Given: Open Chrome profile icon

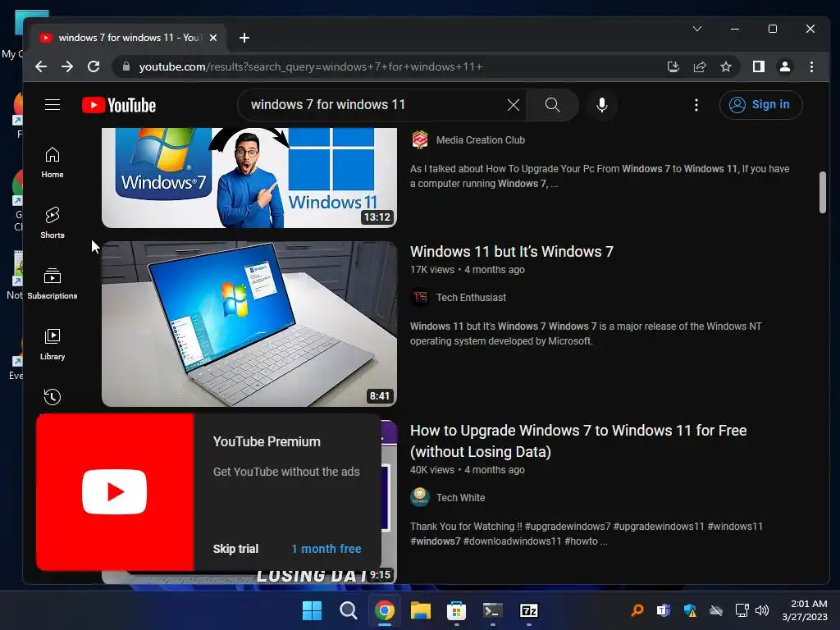Looking at the screenshot, I should 785,66.
